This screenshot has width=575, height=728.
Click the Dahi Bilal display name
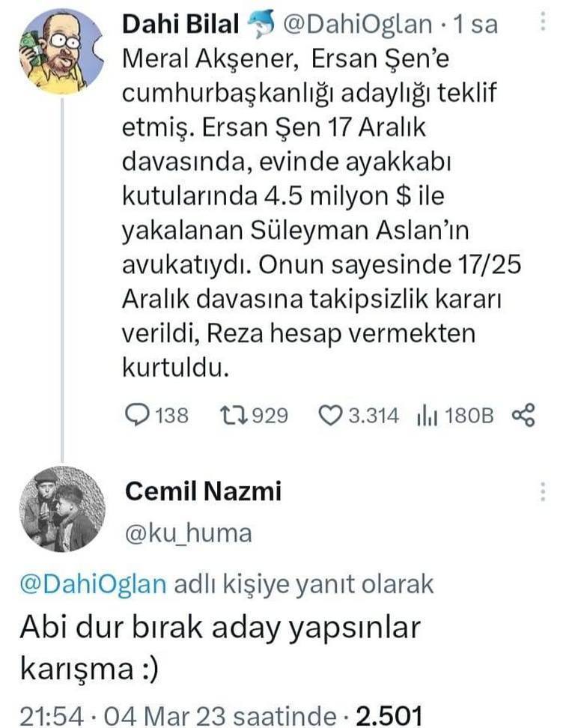[181, 25]
